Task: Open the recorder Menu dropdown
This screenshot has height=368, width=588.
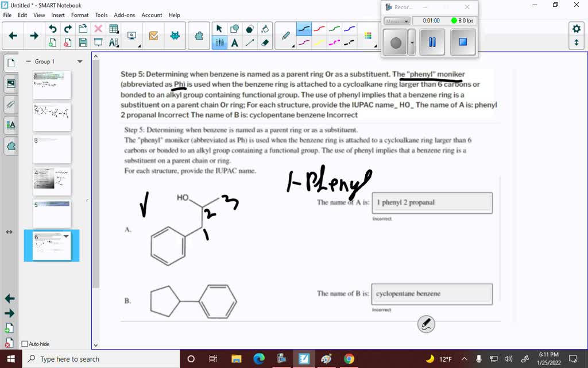Action: (x=397, y=21)
